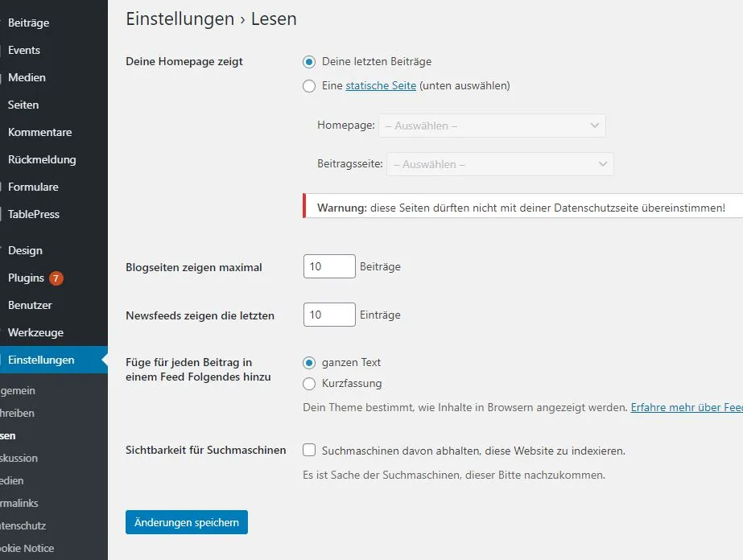743x560 pixels.
Task: Open the Schreiben settings submenu
Action: (x=17, y=413)
